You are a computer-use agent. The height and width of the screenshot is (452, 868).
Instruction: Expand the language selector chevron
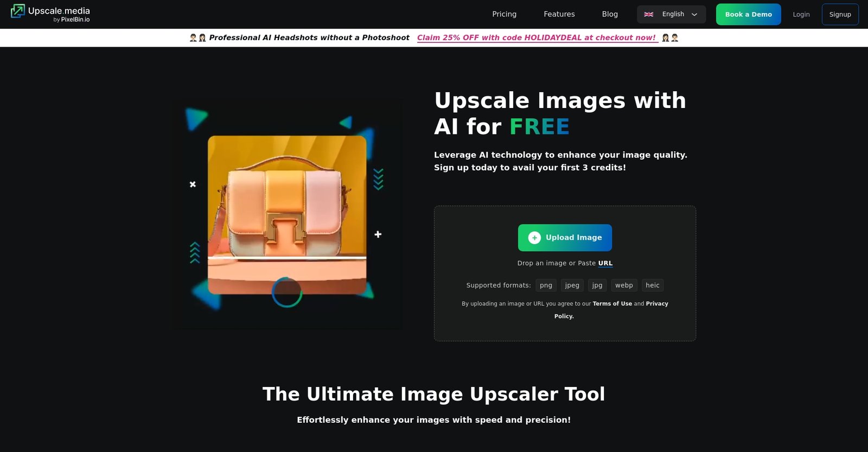point(694,15)
